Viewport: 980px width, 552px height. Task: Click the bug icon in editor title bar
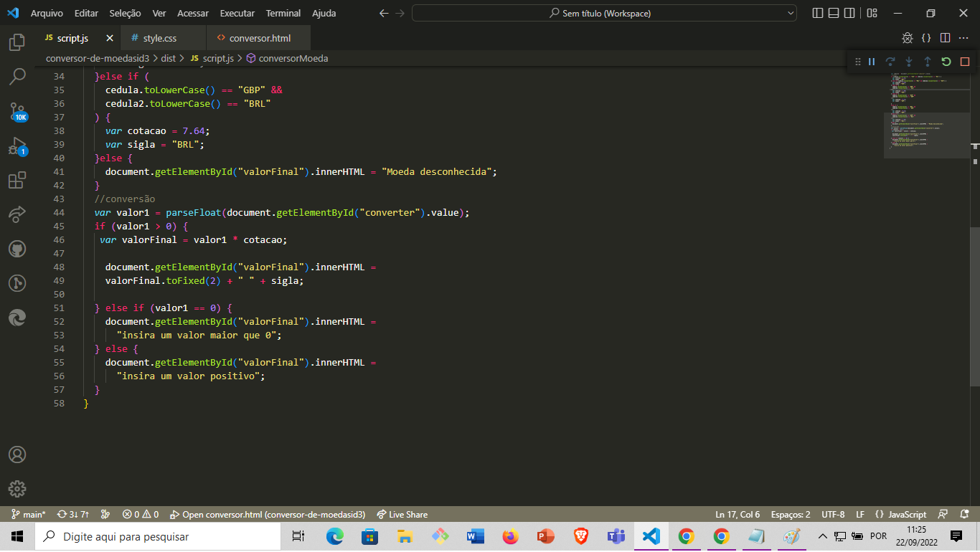click(x=908, y=38)
